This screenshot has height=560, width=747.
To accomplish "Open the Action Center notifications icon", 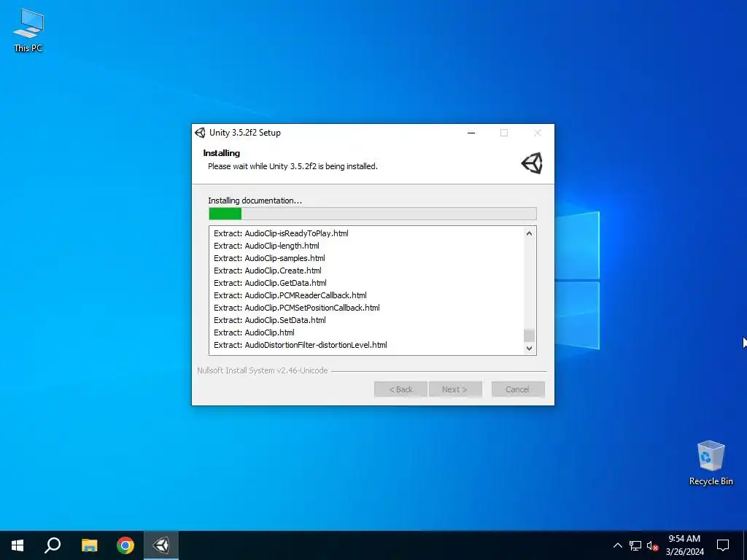I will point(723,545).
